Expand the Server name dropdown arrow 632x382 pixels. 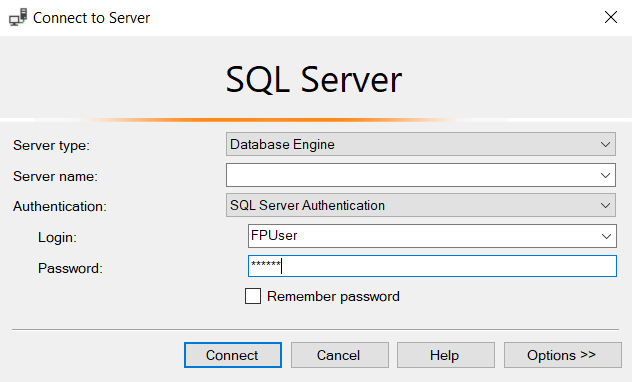(x=605, y=175)
